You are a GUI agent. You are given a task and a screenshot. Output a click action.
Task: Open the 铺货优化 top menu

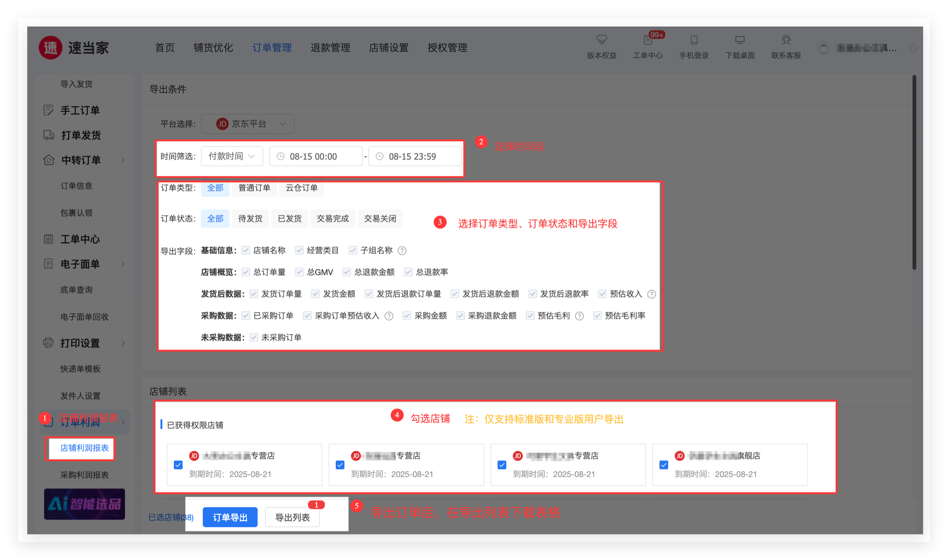[213, 48]
